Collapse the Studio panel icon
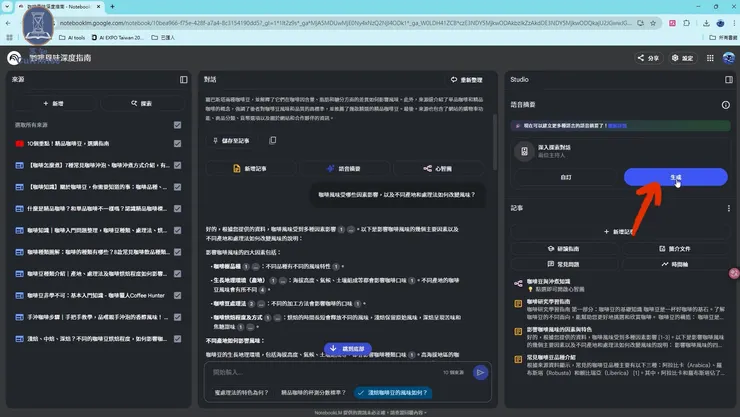The image size is (740, 417). pos(729,80)
